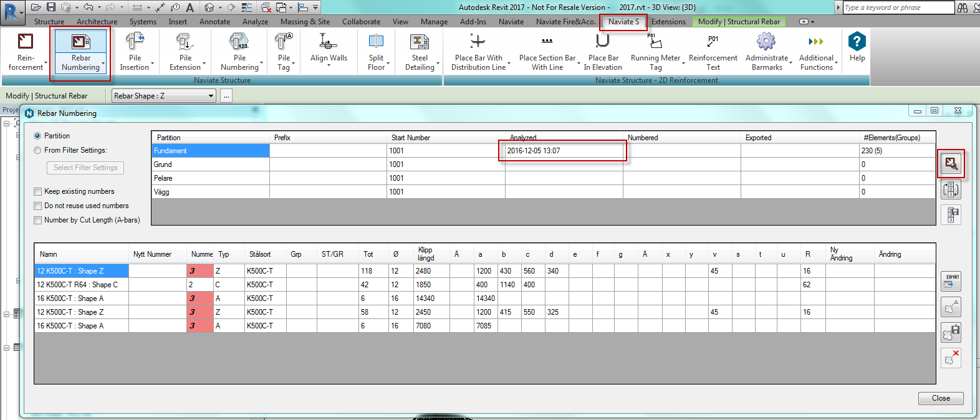Open the Steel Detailing tool
Screen dimensions: 980x420
420,51
